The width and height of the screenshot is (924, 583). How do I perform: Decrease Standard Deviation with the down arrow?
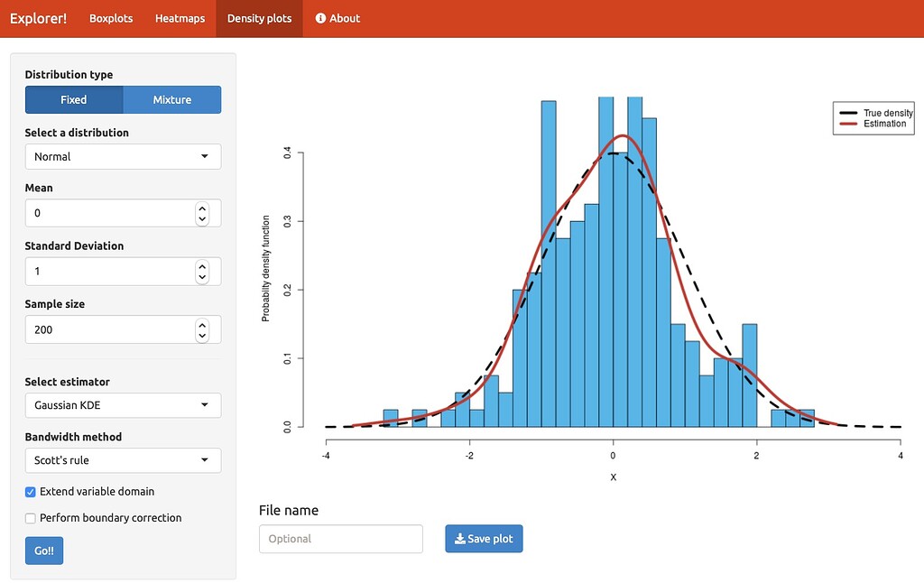pos(202,277)
